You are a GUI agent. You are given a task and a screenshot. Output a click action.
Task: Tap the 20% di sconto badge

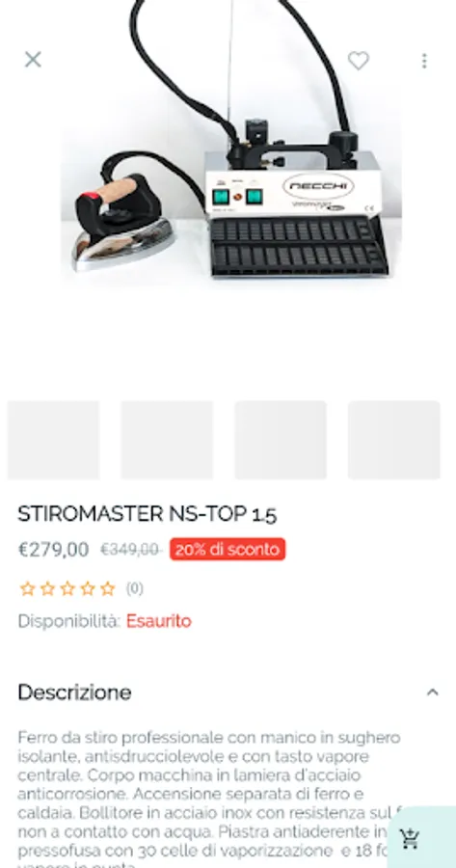(x=228, y=549)
